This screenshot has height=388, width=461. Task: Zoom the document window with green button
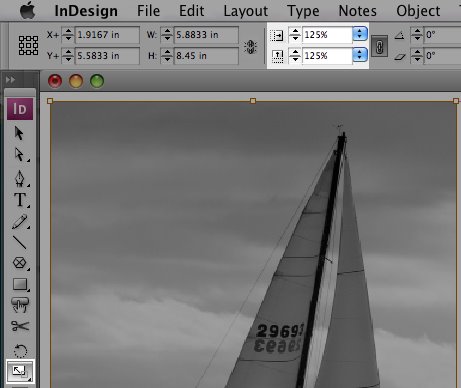tap(97, 81)
